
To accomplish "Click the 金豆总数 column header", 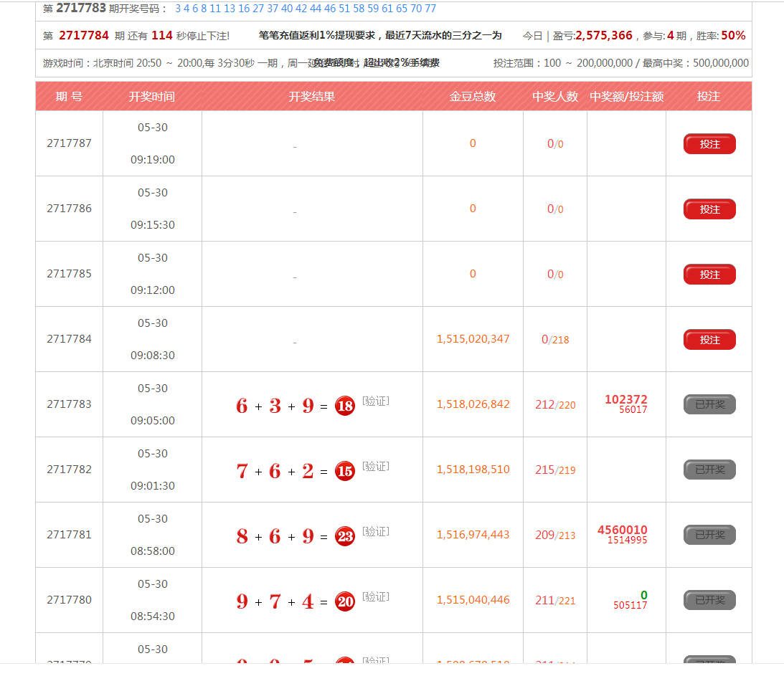I will (x=472, y=97).
